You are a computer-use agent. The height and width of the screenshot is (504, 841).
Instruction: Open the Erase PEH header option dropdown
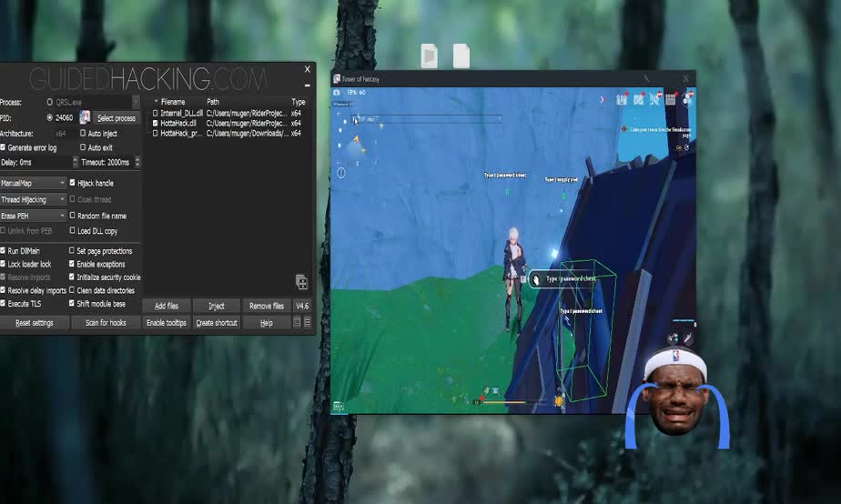[34, 216]
